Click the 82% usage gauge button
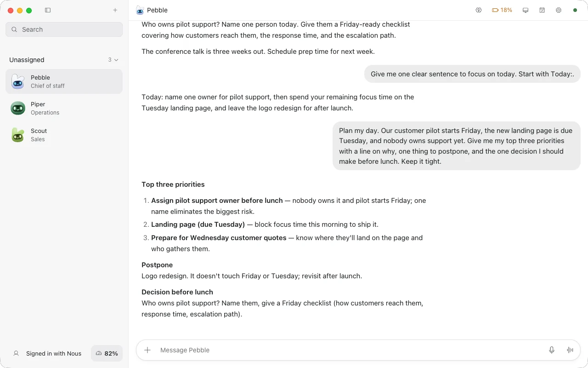This screenshot has height=368, width=588. click(x=107, y=353)
